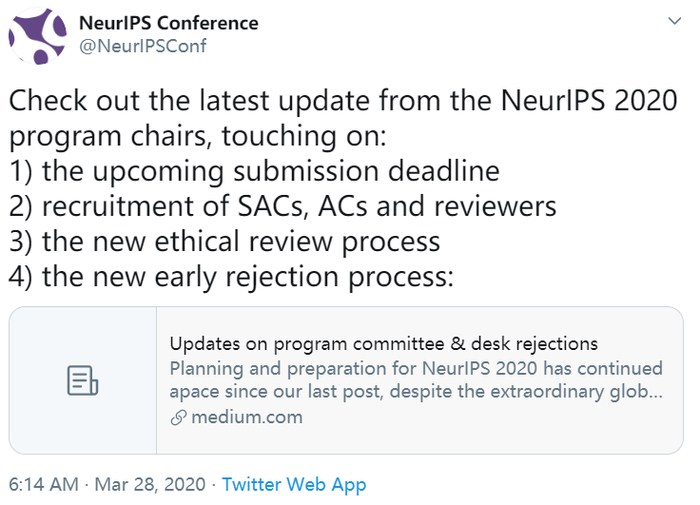Click the document icon in link card
700x505 pixels.
click(x=83, y=380)
